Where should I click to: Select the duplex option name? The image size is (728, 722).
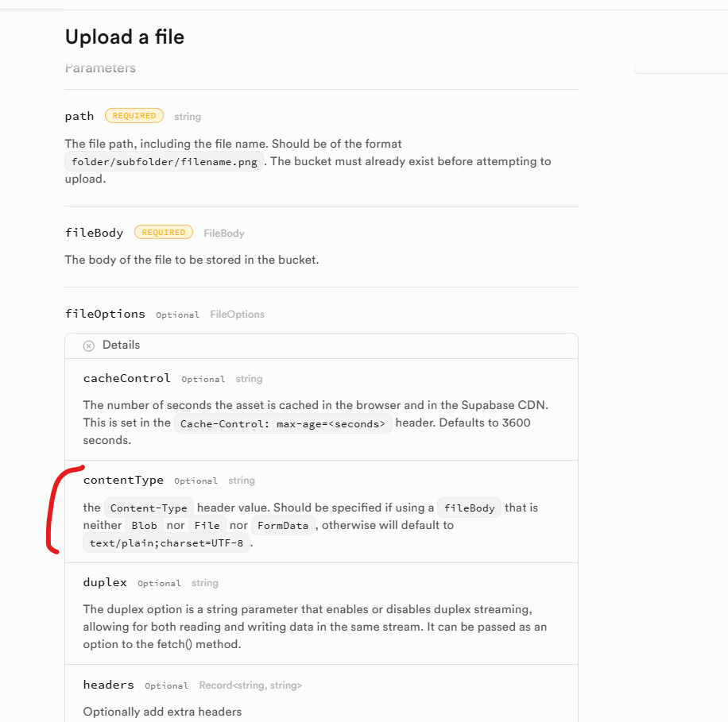point(105,582)
